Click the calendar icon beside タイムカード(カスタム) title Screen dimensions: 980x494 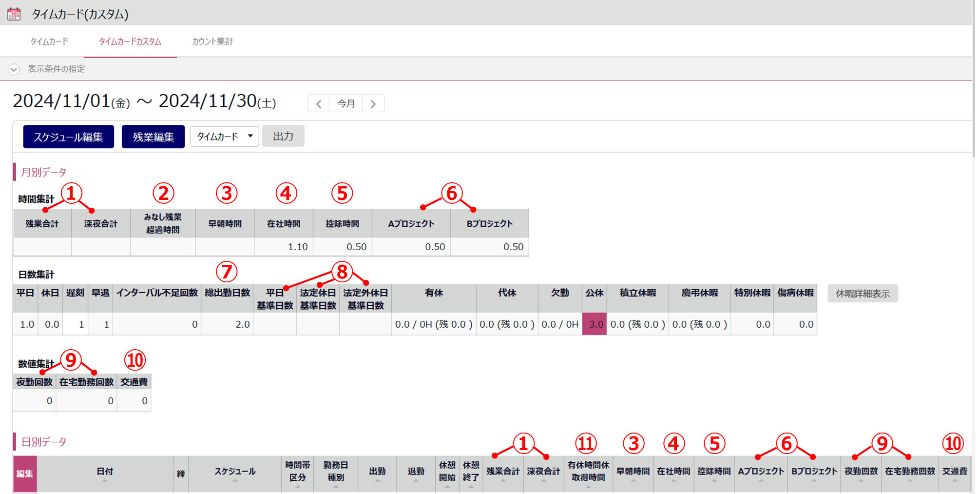[x=14, y=14]
